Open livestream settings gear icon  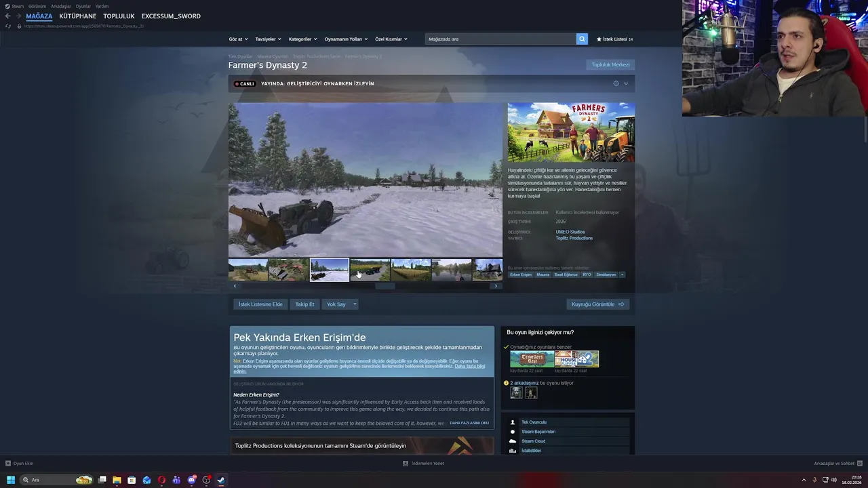616,83
